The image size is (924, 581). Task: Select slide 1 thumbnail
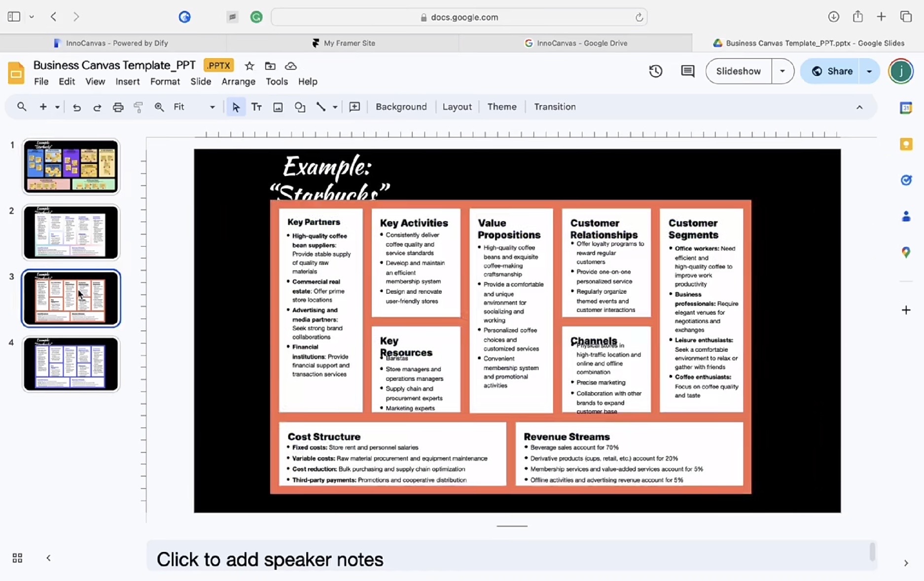point(71,166)
